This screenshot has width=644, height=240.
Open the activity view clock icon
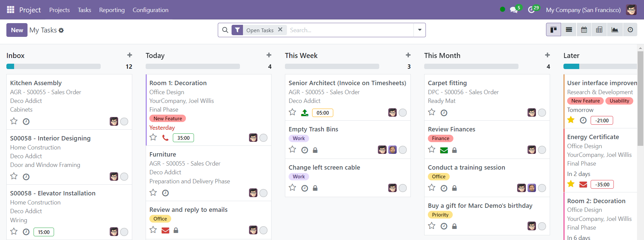click(x=630, y=30)
